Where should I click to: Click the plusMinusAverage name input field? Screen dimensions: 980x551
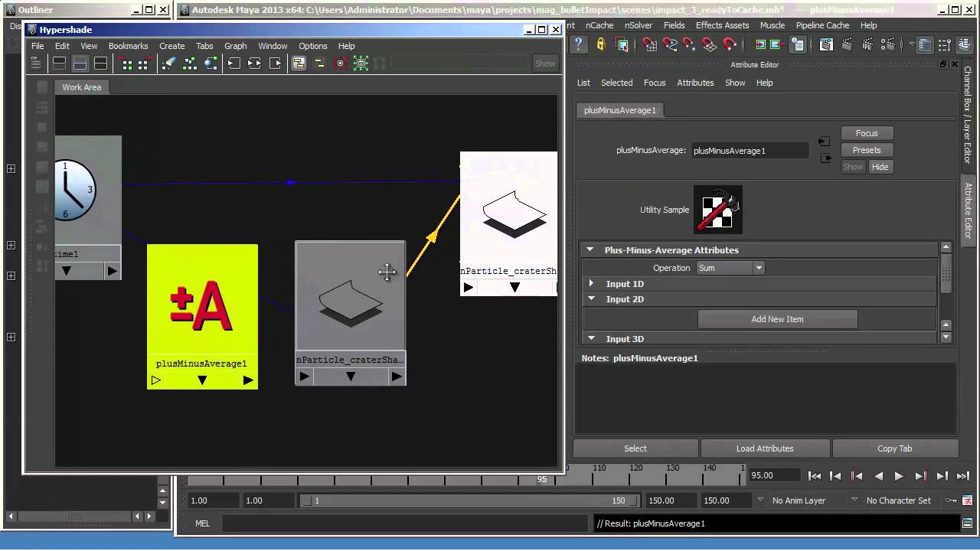click(750, 151)
